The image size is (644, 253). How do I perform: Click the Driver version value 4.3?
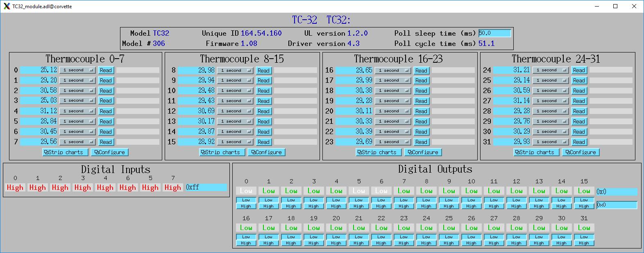click(x=354, y=43)
